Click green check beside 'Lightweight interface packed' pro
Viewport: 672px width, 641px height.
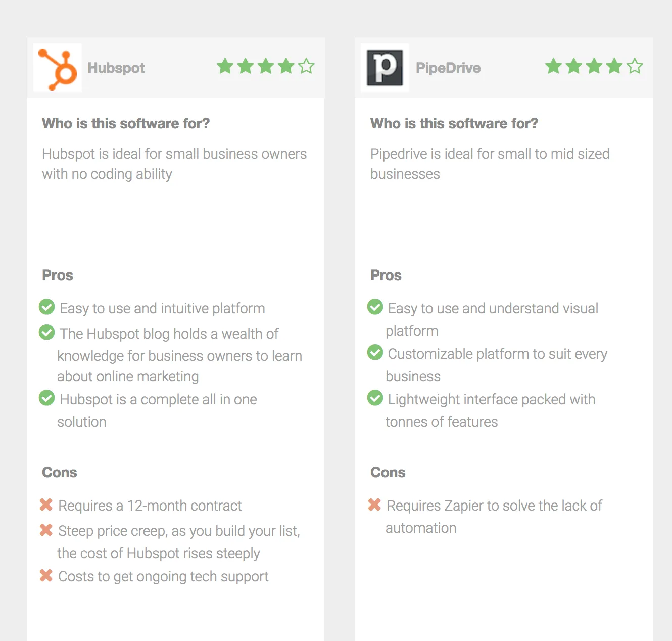pyautogui.click(x=375, y=398)
